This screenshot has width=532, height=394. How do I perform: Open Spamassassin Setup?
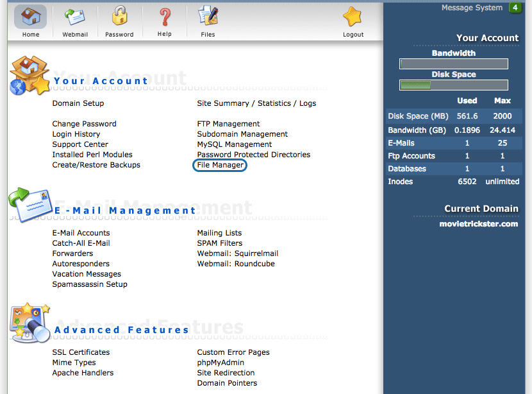coord(90,284)
